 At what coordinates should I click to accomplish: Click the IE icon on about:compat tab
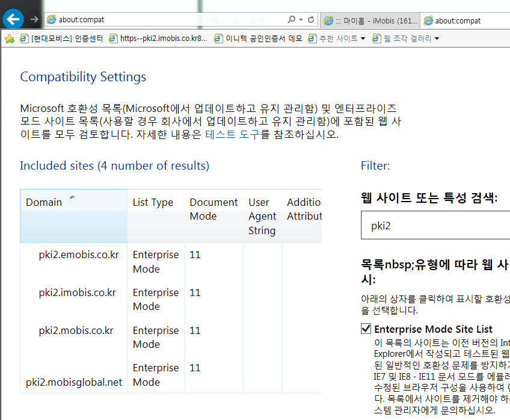428,20
